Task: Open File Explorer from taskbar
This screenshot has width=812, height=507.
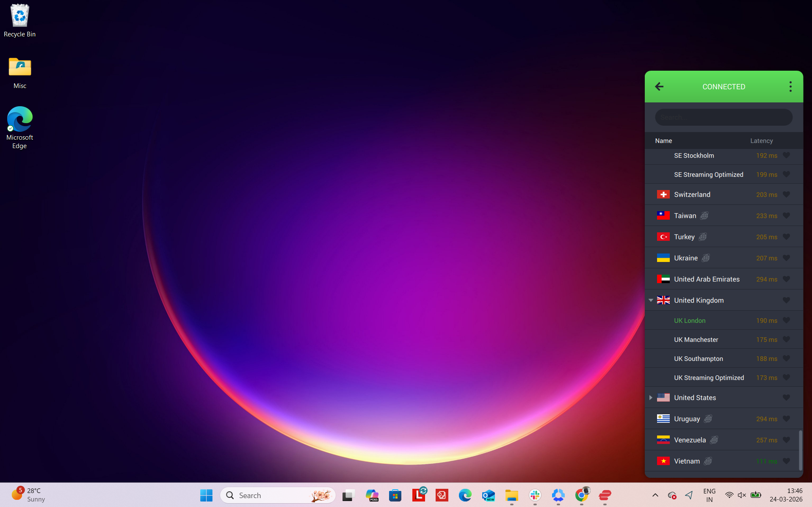Action: pos(511,495)
